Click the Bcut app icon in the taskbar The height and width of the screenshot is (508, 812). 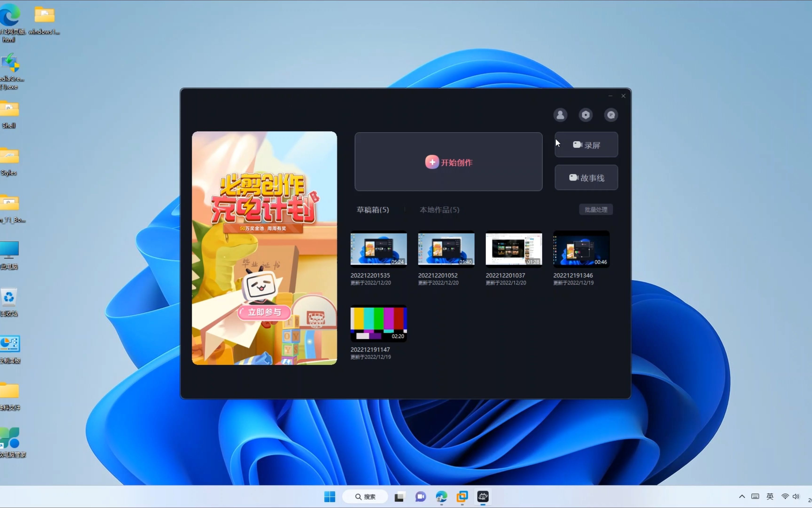click(483, 496)
